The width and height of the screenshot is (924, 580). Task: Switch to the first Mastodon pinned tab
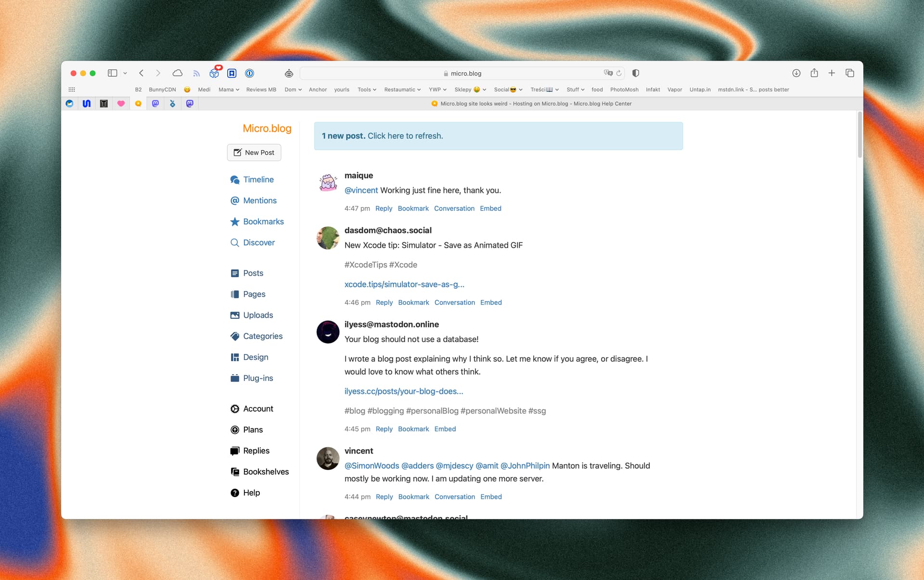tap(155, 103)
